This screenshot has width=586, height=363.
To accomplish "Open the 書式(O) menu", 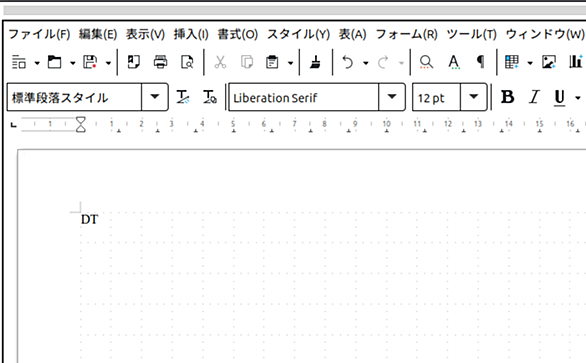I will (238, 34).
